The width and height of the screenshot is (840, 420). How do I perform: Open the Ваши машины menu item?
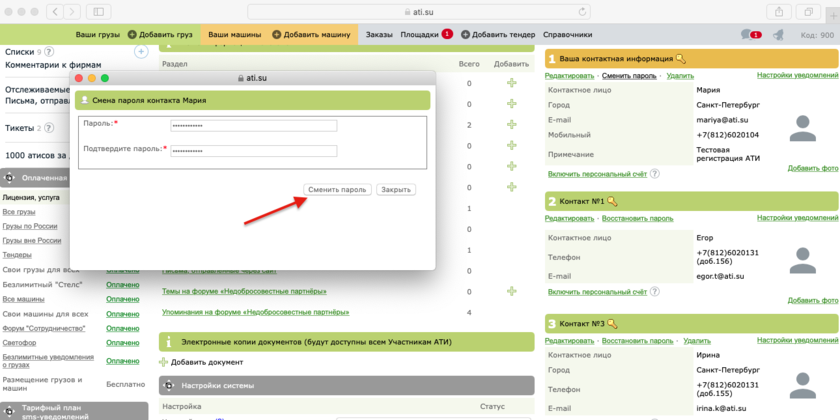click(x=234, y=34)
